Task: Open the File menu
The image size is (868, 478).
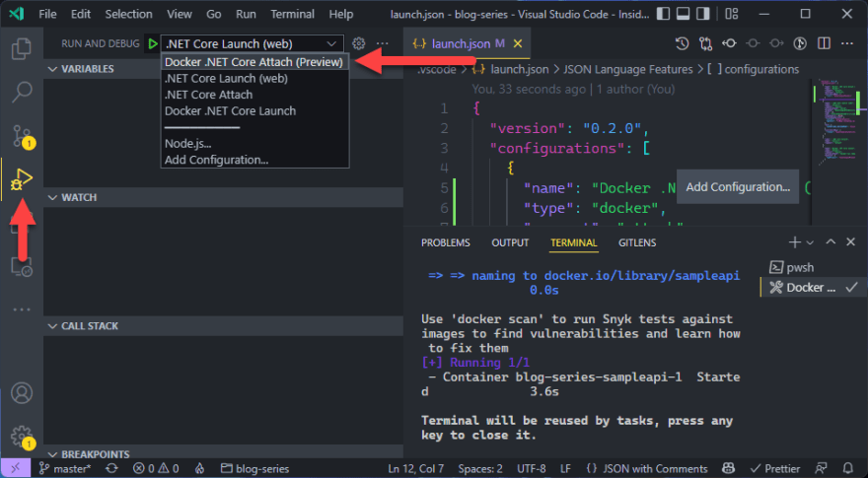Action: click(47, 14)
